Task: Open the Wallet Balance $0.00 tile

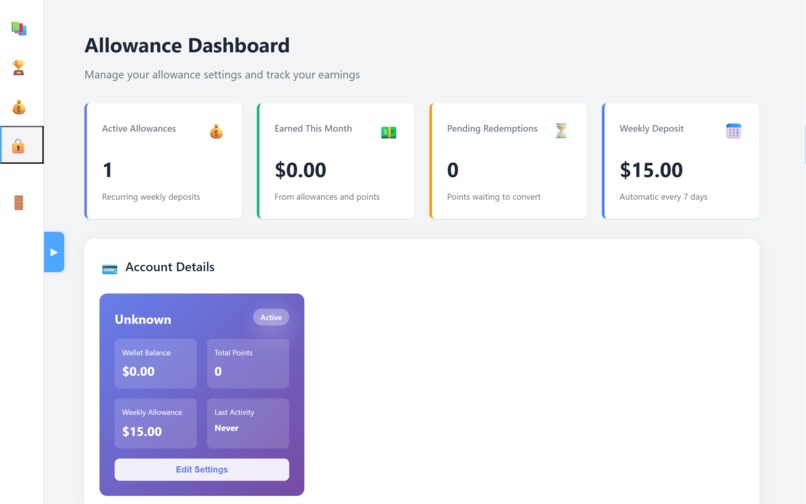Action: pyautogui.click(x=156, y=364)
